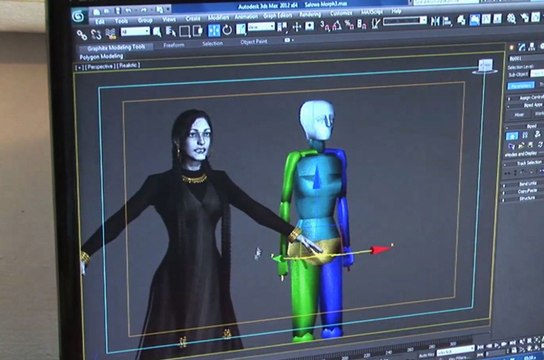
Task: Select the Select and Link tool
Action: pyautogui.click(x=82, y=34)
